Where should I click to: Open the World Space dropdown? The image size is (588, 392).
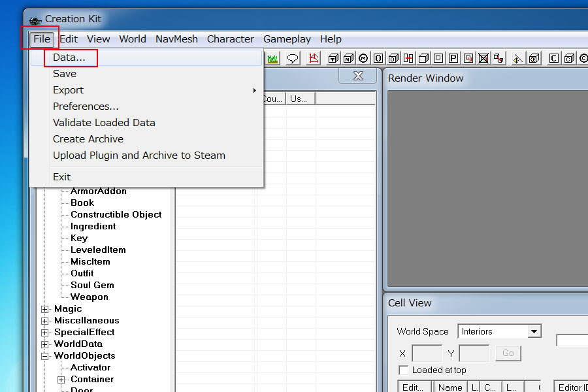(534, 331)
